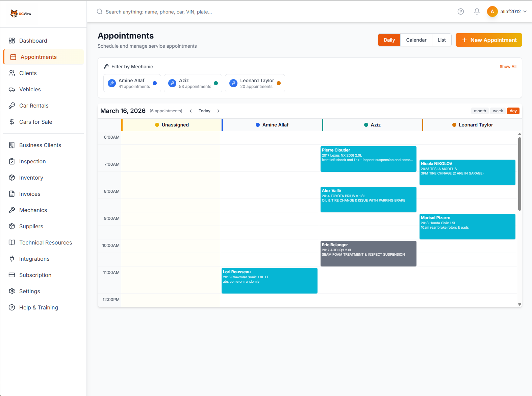Open Dashboard via its grid icon
This screenshot has height=396, width=532.
12,41
